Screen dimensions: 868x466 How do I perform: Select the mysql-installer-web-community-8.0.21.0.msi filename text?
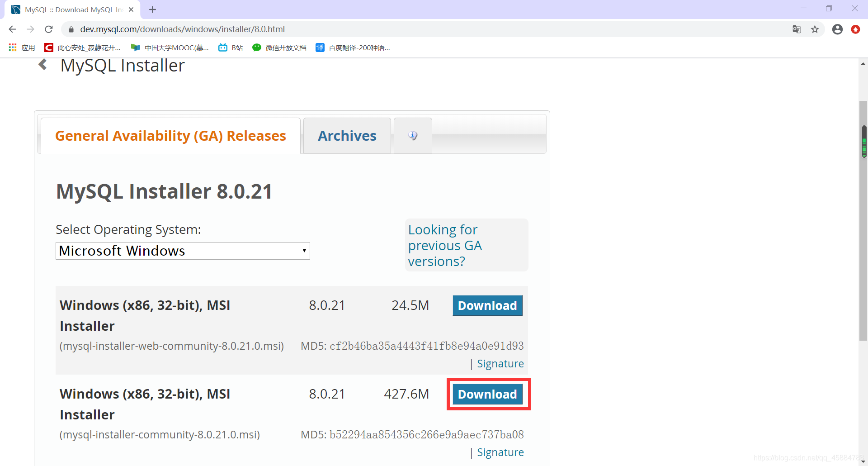(172, 346)
